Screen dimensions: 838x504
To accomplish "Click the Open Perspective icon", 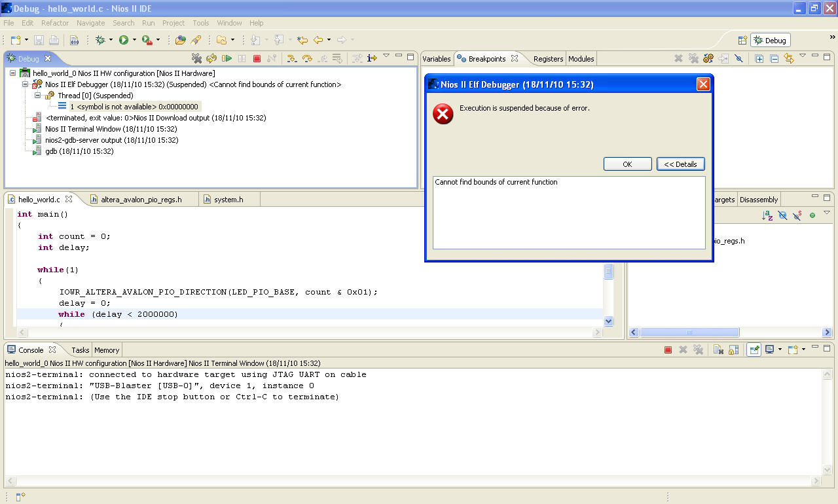I will [742, 40].
